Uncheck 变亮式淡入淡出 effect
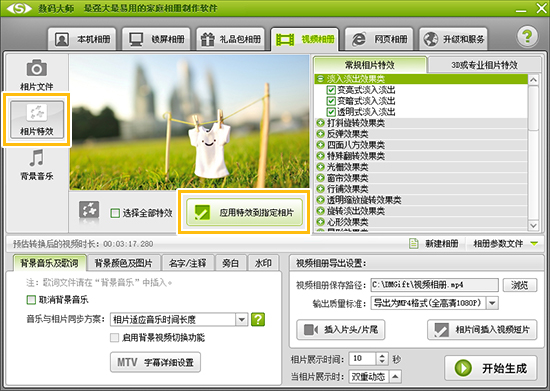Image resolution: width=550 pixels, height=391 pixels. point(331,90)
